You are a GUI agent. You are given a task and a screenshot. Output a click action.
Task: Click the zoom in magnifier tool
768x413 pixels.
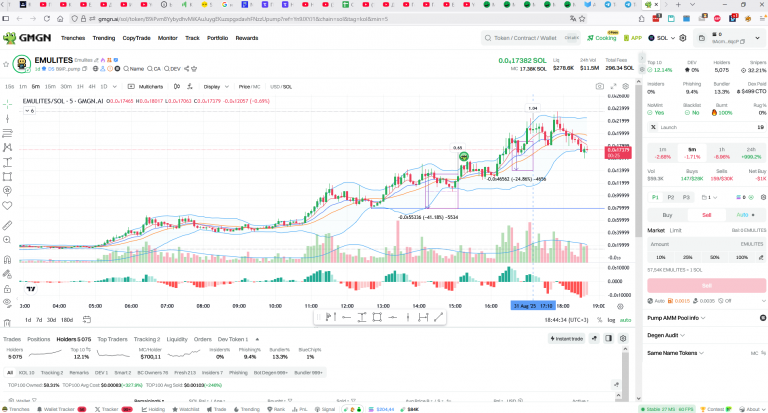pos(7,240)
